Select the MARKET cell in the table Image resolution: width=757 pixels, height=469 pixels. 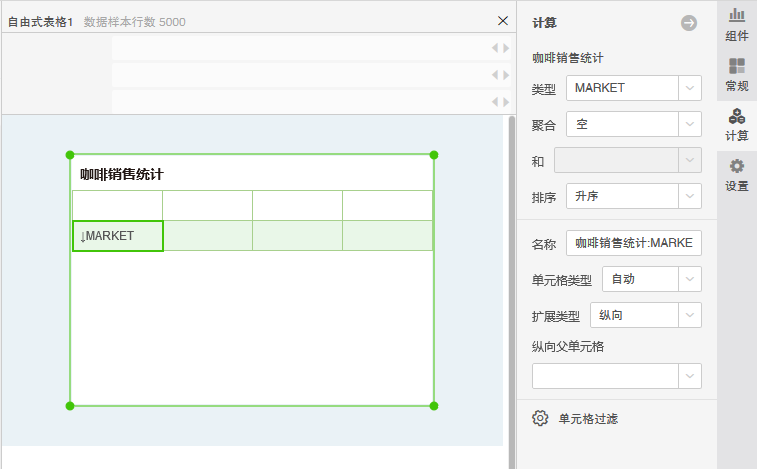117,236
